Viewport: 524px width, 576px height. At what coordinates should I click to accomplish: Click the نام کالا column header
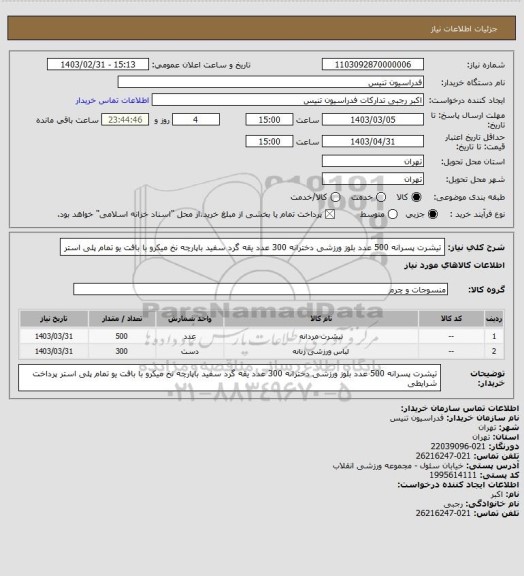pyautogui.click(x=321, y=318)
